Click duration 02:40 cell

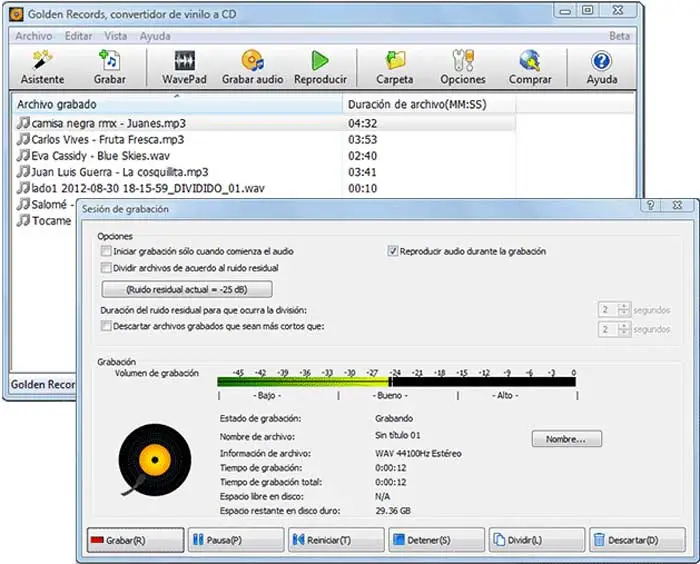[362, 155]
